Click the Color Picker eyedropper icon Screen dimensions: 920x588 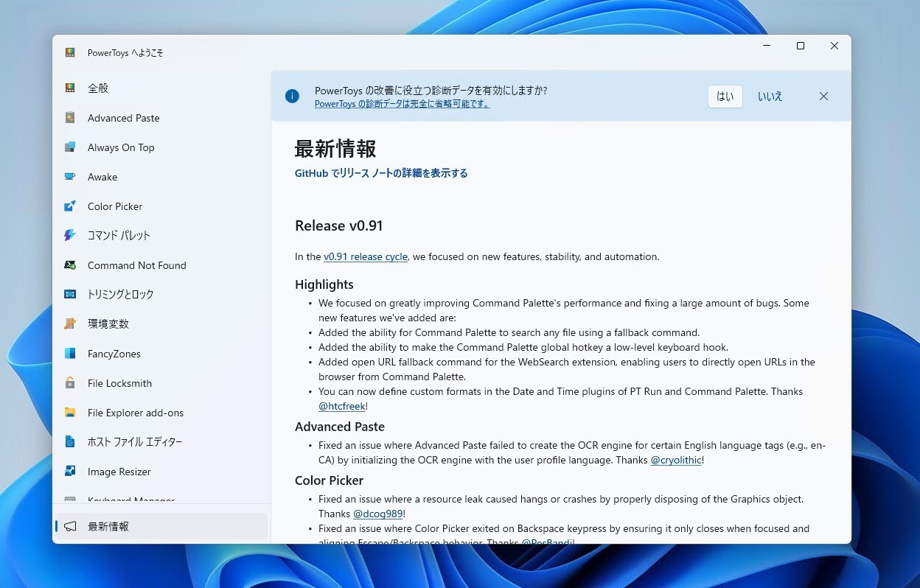coord(70,206)
